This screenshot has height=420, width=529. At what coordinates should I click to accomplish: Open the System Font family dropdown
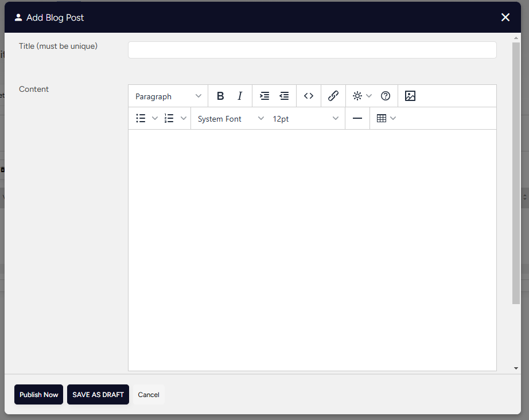[x=231, y=118]
